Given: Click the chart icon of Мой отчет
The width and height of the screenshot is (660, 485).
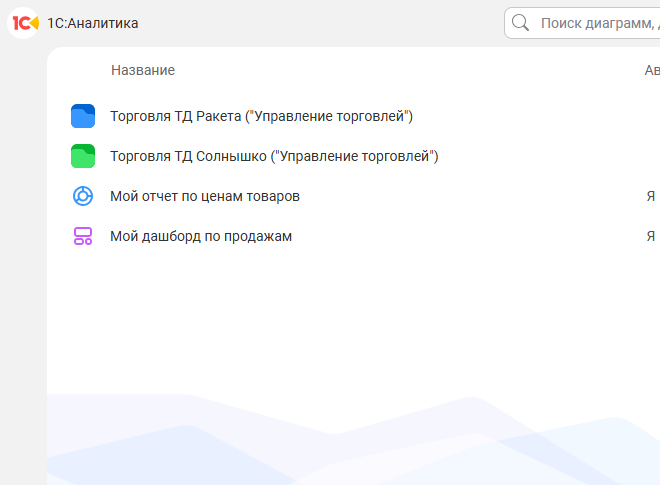Looking at the screenshot, I should (83, 196).
